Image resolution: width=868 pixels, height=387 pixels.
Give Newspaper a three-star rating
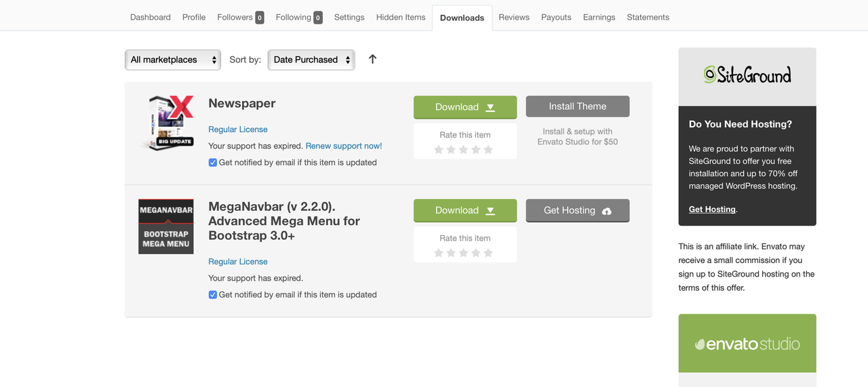pyautogui.click(x=464, y=149)
